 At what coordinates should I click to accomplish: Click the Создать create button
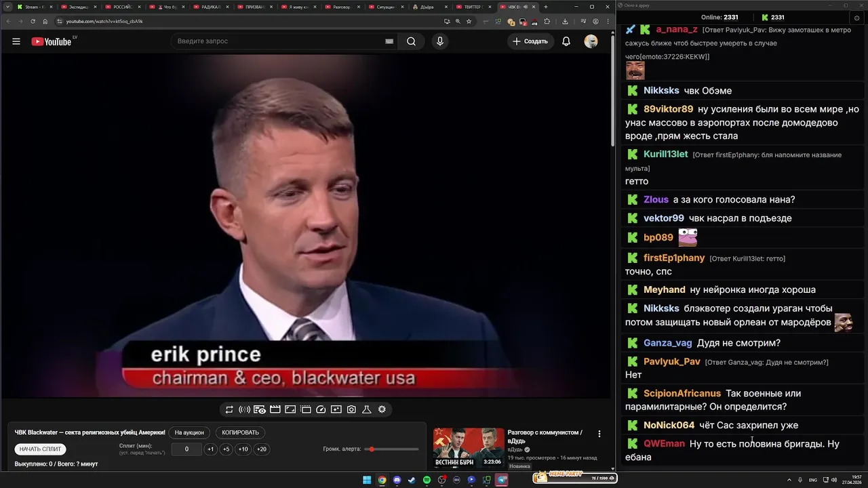[x=530, y=41]
